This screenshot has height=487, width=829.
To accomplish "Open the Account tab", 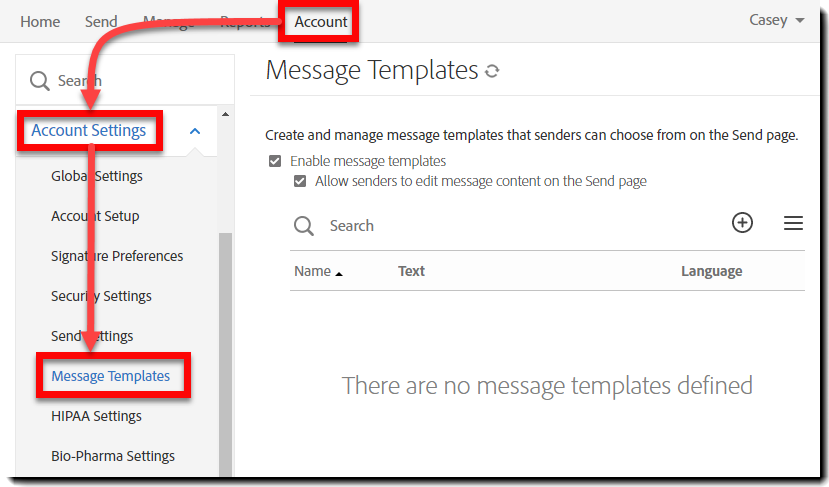I will [x=320, y=21].
